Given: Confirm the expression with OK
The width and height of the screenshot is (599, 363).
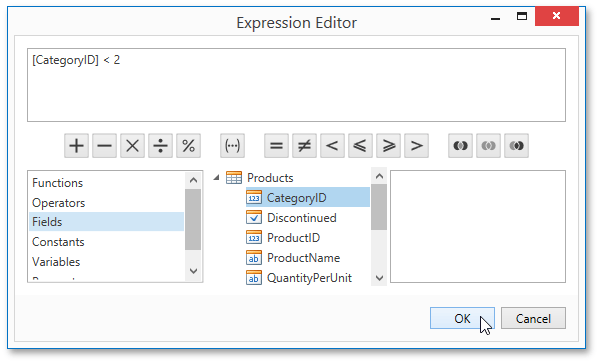Looking at the screenshot, I should [x=462, y=318].
